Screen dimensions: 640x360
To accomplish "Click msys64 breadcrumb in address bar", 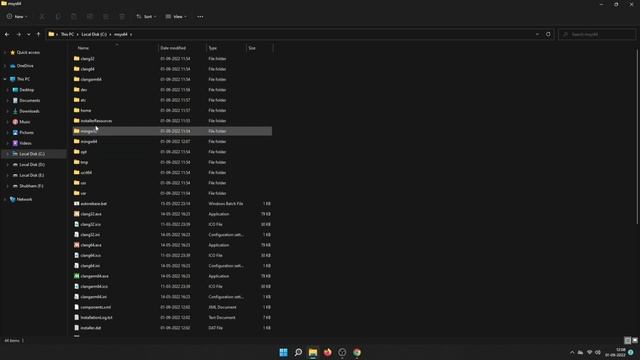I will coord(121,34).
